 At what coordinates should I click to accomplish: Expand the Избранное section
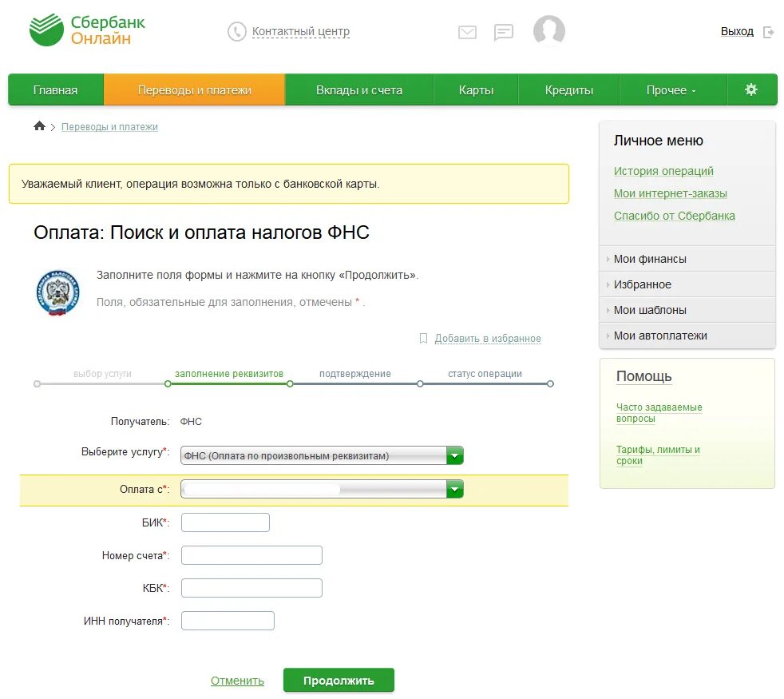(687, 284)
